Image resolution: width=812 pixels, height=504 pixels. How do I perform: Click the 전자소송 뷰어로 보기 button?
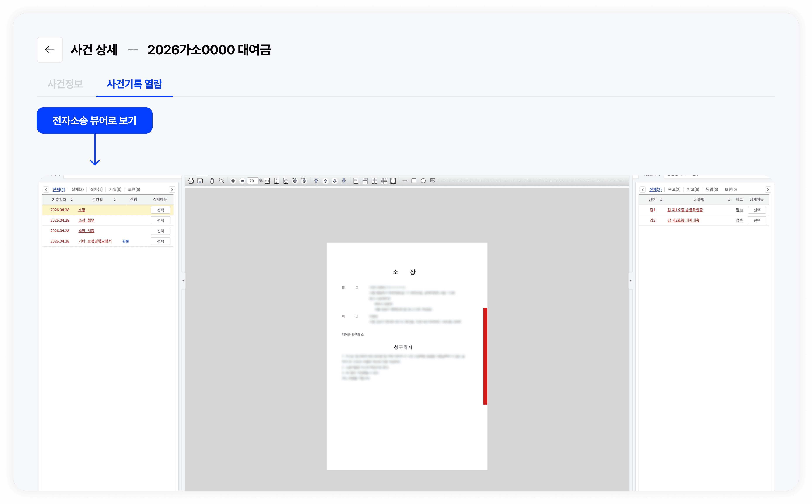click(x=95, y=120)
